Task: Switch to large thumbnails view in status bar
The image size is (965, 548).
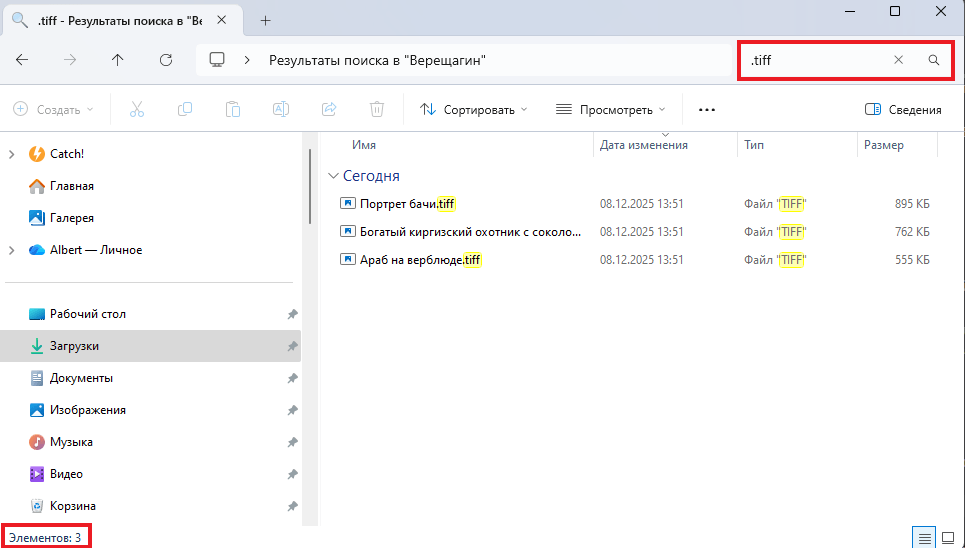Action: click(x=948, y=538)
